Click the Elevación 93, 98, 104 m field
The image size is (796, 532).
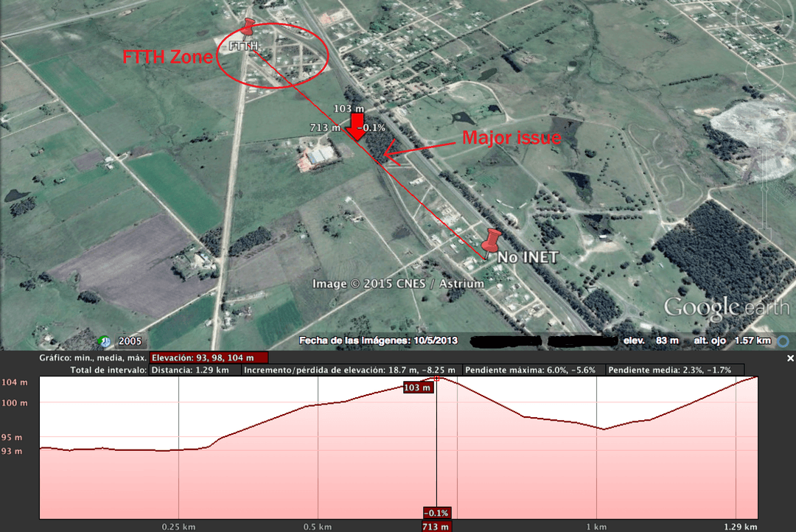[x=209, y=358]
